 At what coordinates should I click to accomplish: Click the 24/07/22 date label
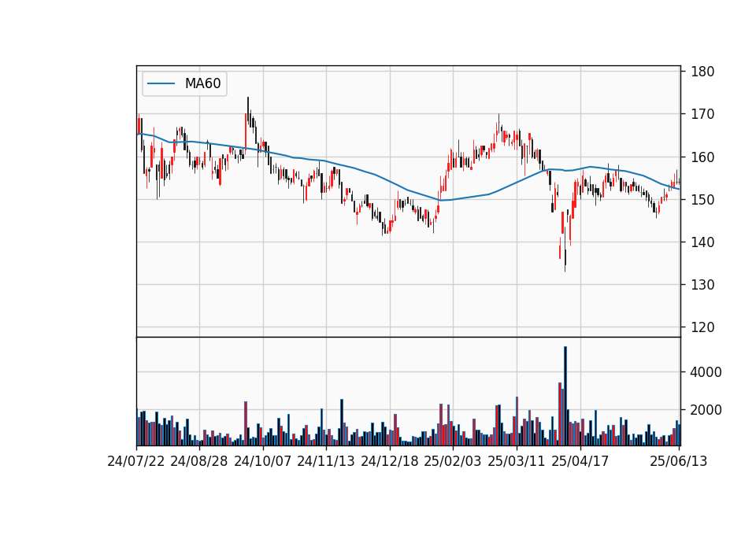coord(136,461)
